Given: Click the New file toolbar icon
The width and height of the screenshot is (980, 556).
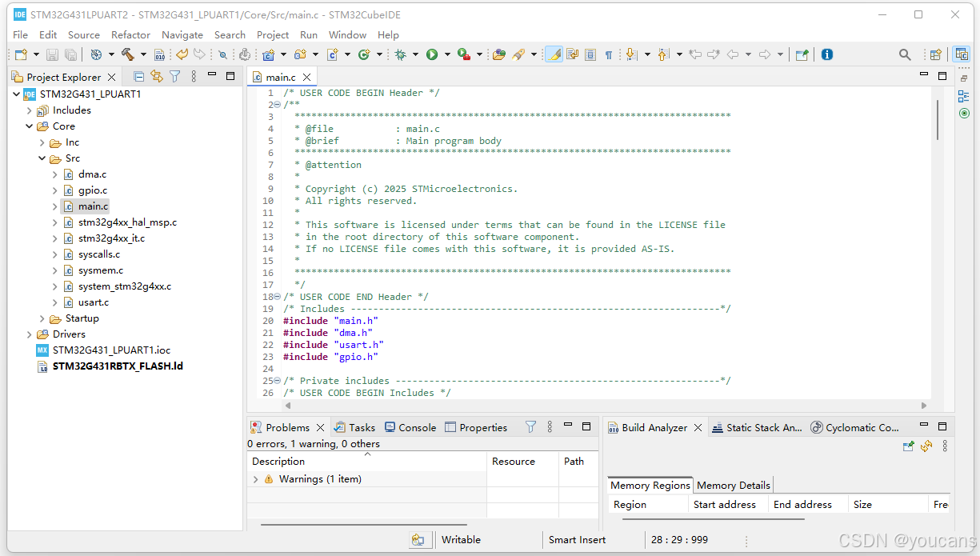Looking at the screenshot, I should pos(20,54).
